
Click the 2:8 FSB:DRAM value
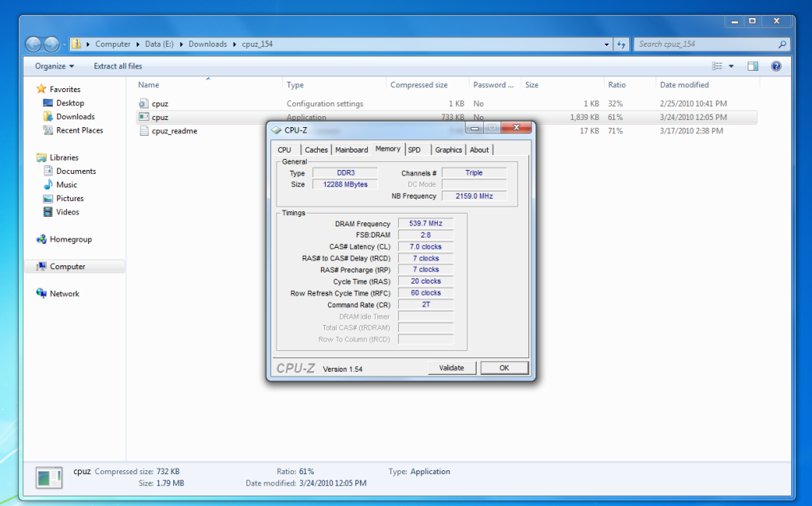click(426, 234)
